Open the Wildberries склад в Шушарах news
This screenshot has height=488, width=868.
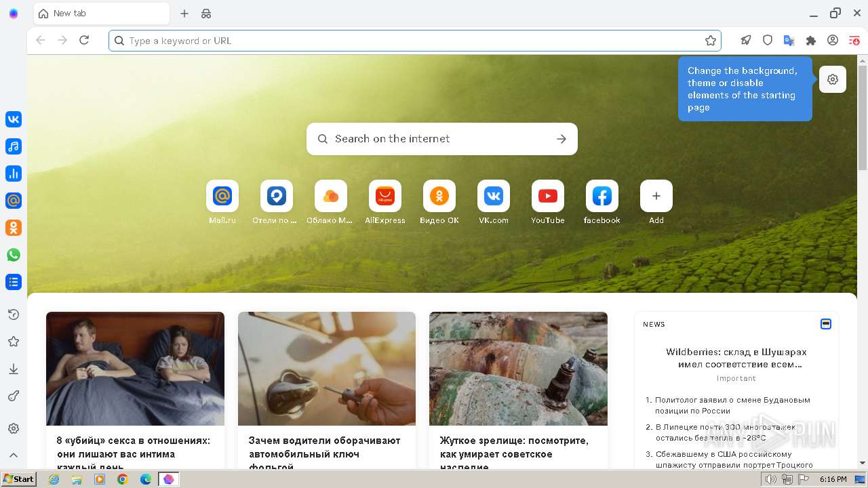pos(736,358)
